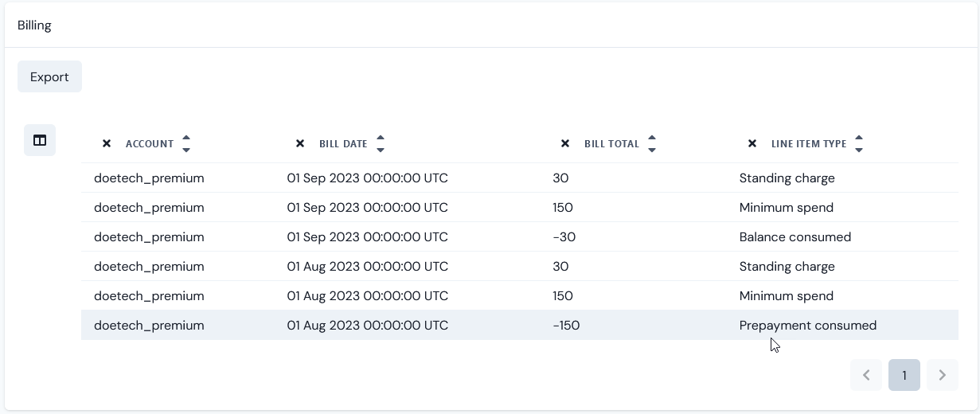This screenshot has width=980, height=414.
Task: Sort by Bill Total using its arrows
Action: 652,144
